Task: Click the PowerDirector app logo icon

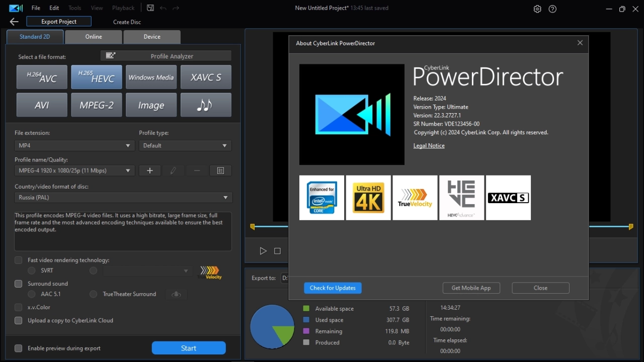Action: click(x=16, y=8)
